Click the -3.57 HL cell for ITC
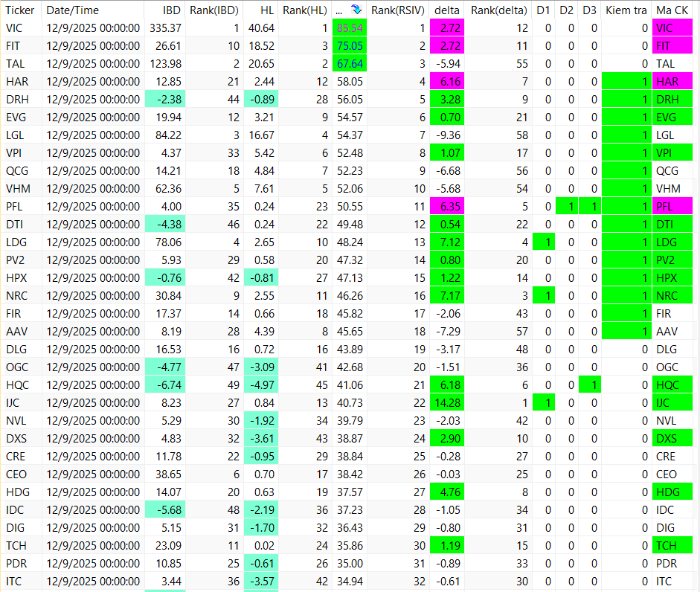 260,582
